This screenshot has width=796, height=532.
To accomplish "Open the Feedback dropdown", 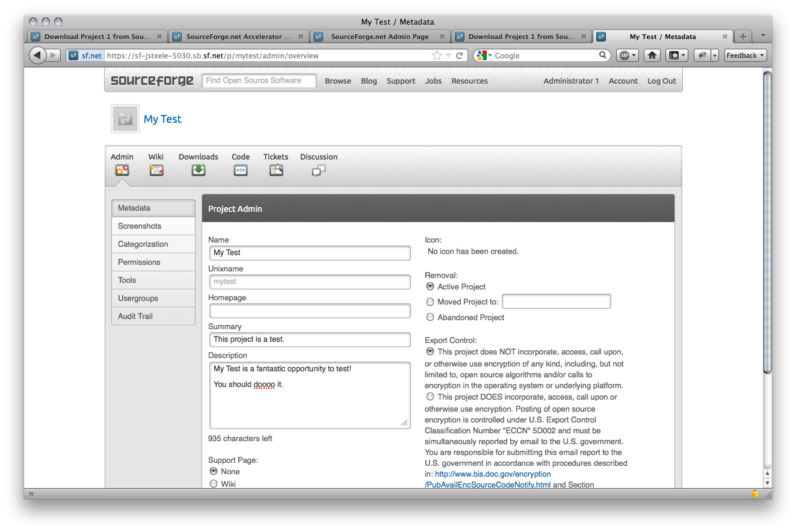I will [x=745, y=55].
